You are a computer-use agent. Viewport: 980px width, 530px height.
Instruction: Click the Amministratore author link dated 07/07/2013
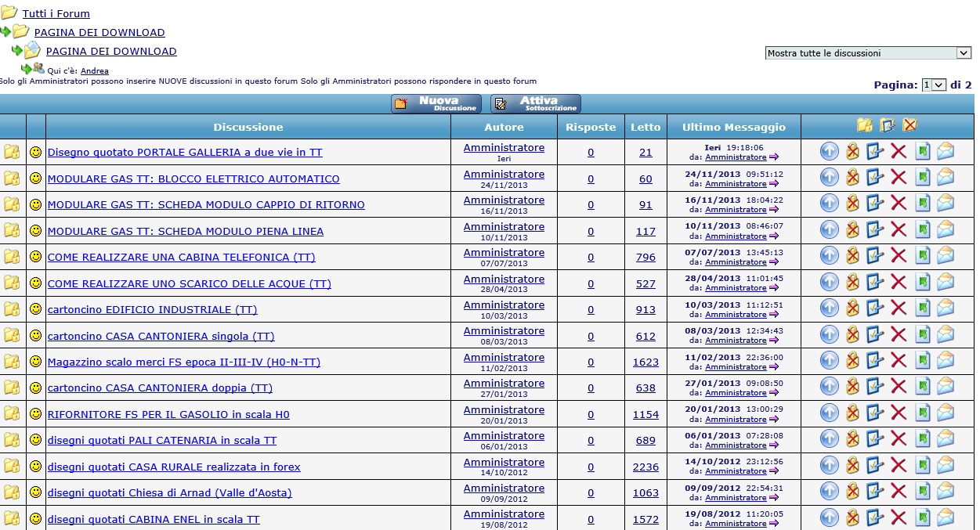pos(504,252)
